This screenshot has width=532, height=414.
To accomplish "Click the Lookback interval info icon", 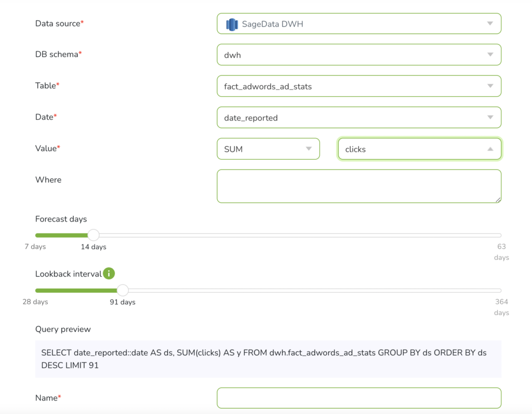I will [109, 274].
